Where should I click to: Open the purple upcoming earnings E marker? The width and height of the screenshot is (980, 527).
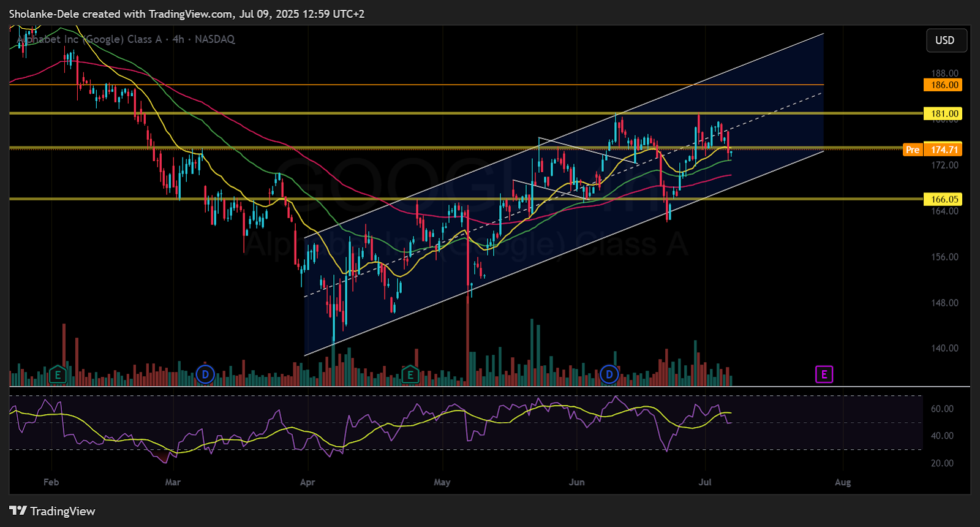[x=824, y=374]
